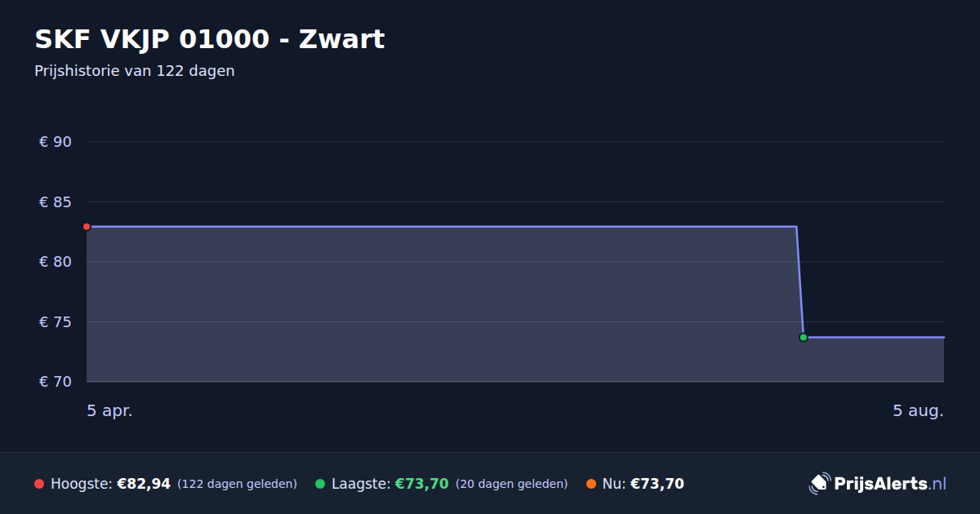Click the 5 aug. end date label
The height and width of the screenshot is (514, 980).
(918, 410)
